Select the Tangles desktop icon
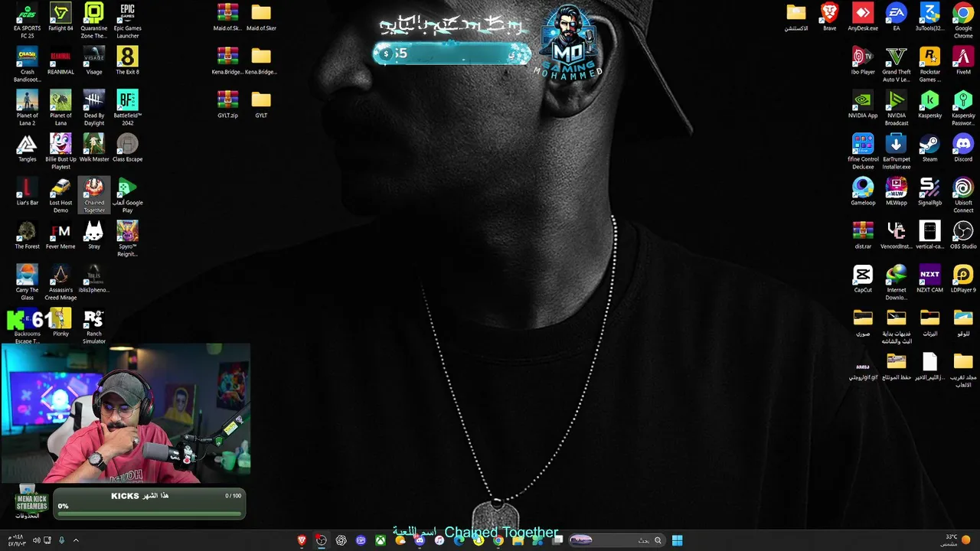Screen dimensions: 980x551 click(28, 148)
